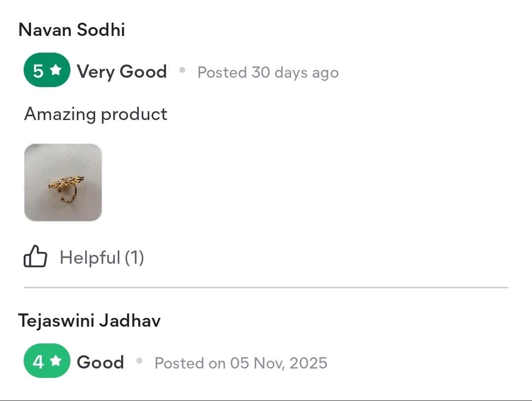532x401 pixels.
Task: Click the "Good" rating label
Action: [100, 363]
